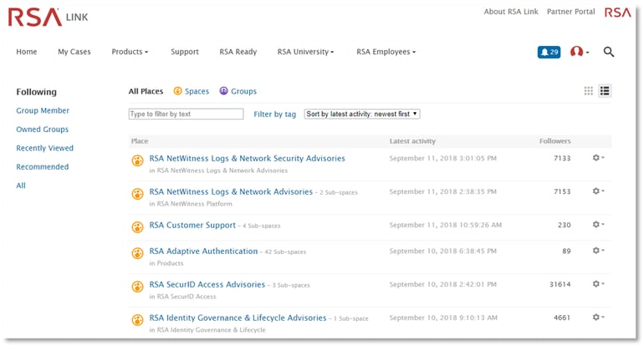Click the filter by text field
The image size is (644, 346).
click(x=186, y=114)
